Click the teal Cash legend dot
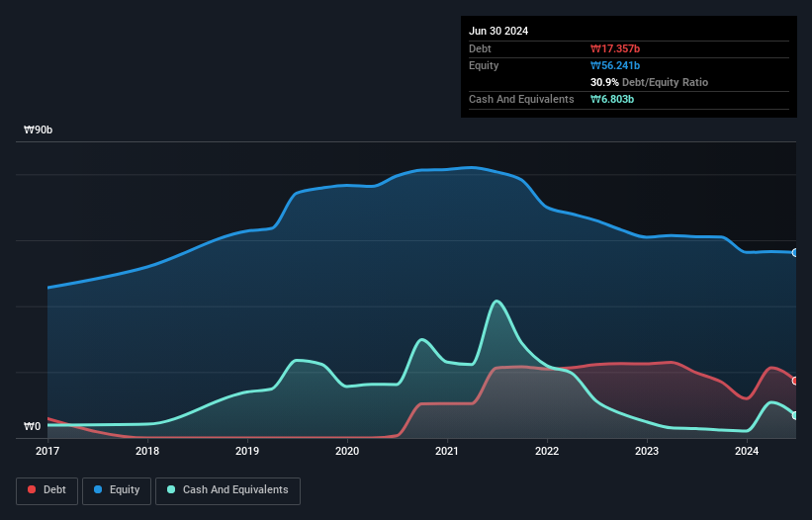 (x=171, y=489)
